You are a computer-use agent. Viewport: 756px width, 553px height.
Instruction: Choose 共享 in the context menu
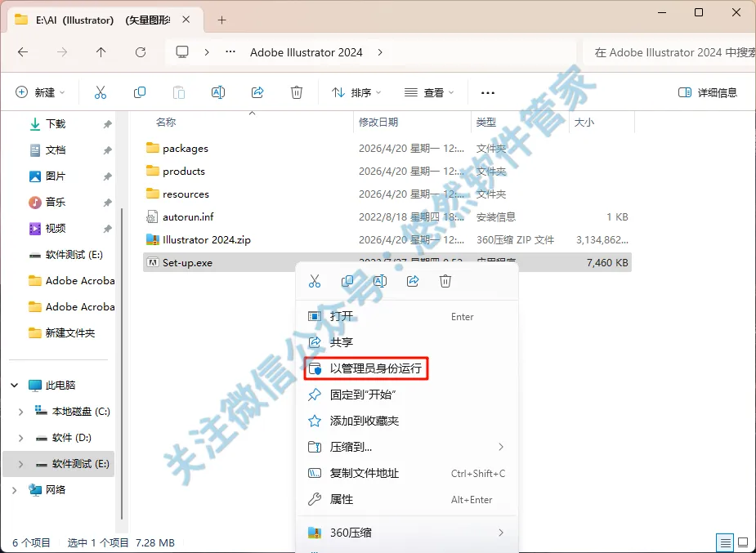407,342
